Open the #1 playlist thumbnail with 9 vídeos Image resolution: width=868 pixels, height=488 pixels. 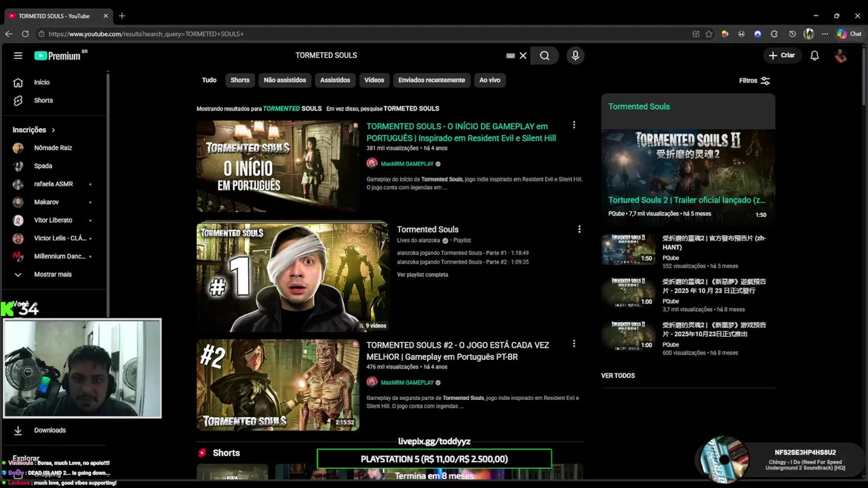[x=292, y=277]
